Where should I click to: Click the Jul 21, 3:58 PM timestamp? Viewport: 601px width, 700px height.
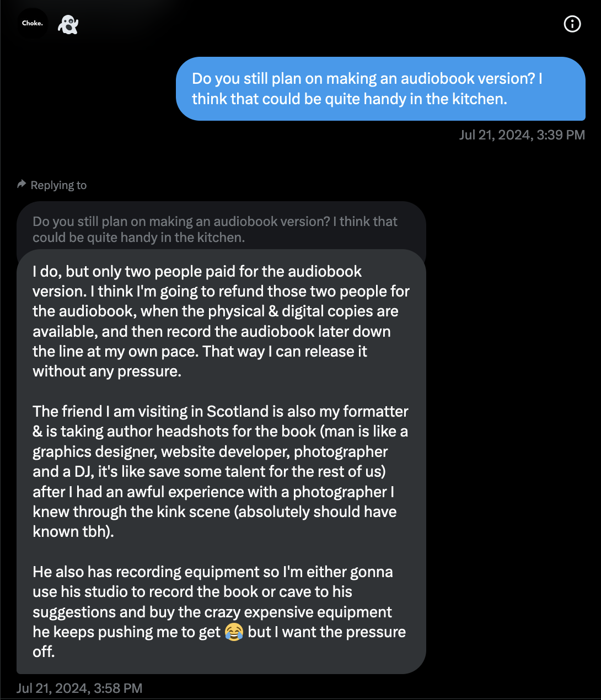click(79, 688)
